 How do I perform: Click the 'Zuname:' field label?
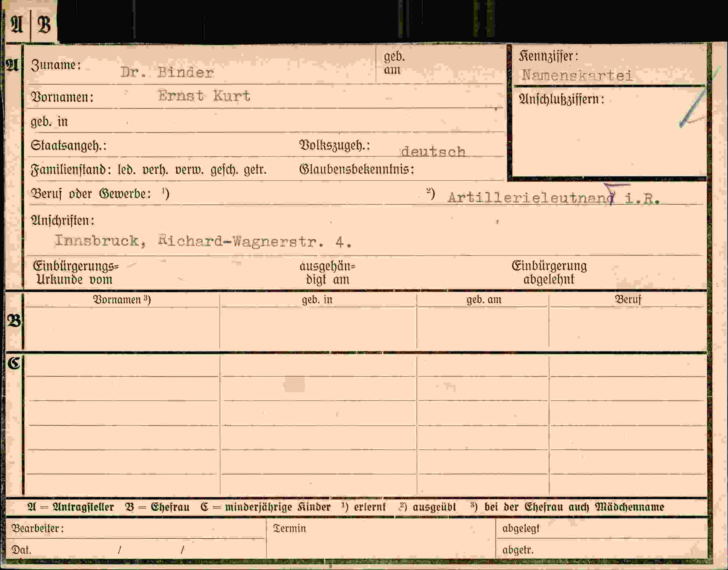[x=56, y=65]
